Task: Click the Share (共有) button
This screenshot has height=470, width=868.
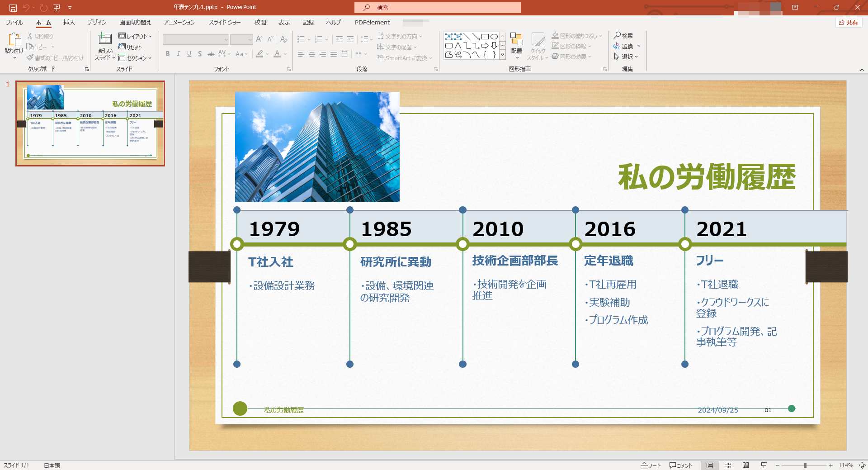Action: click(849, 22)
